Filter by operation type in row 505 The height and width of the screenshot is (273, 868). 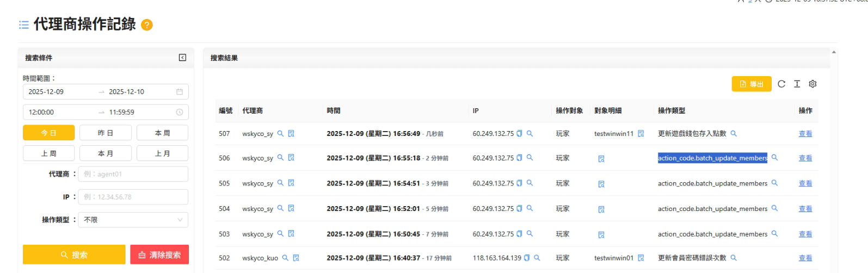(x=774, y=183)
